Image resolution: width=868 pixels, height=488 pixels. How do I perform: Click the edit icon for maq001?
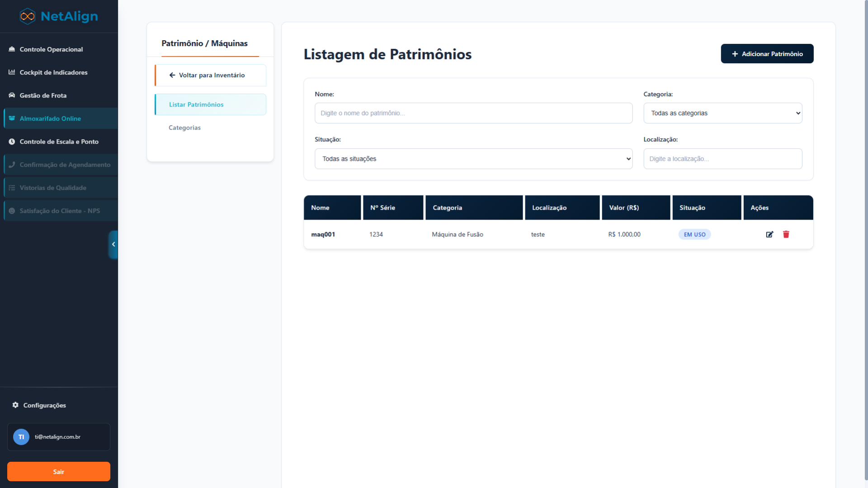(x=769, y=234)
